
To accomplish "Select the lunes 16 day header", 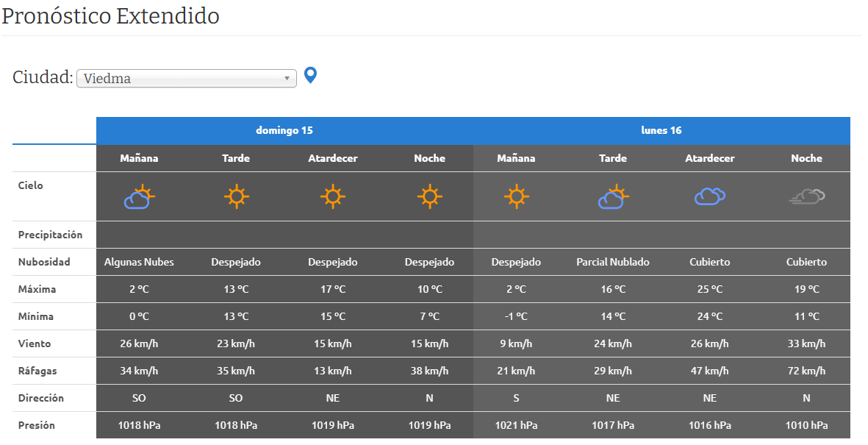I will (x=661, y=131).
